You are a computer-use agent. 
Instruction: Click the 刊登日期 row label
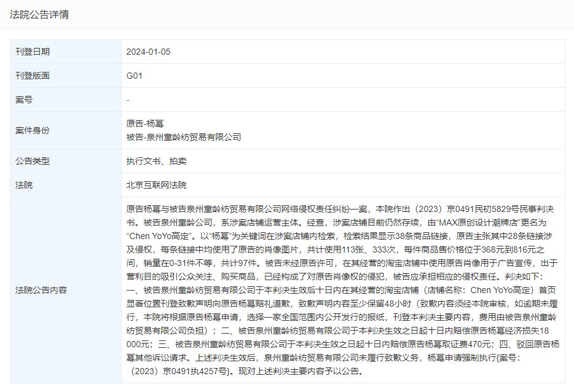31,52
